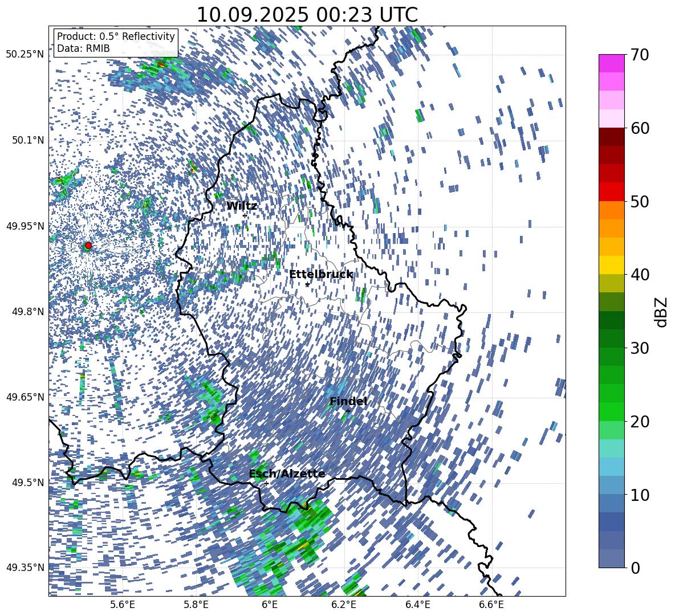Click the 5.8°E longitude tick label
The image size is (675, 616).
coord(196,605)
